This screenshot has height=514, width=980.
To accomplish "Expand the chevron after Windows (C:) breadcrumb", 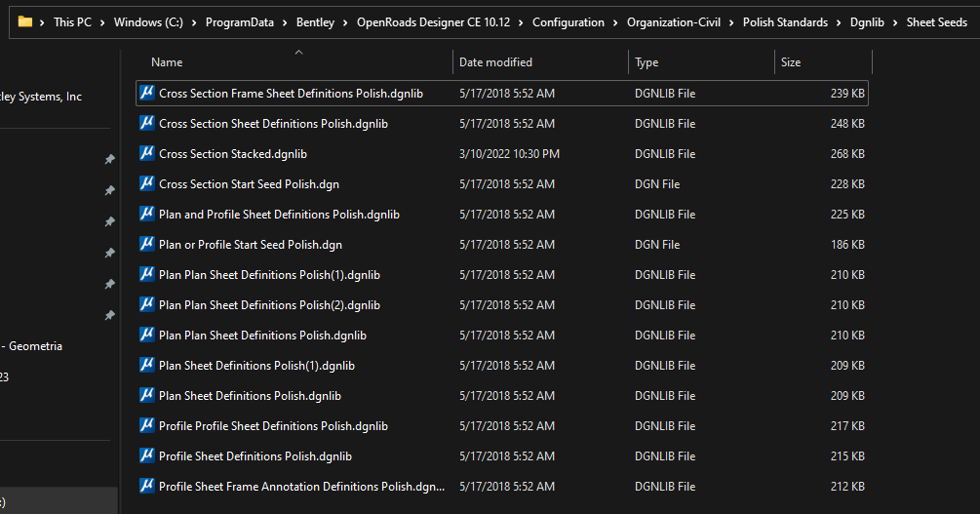I will pyautogui.click(x=194, y=22).
